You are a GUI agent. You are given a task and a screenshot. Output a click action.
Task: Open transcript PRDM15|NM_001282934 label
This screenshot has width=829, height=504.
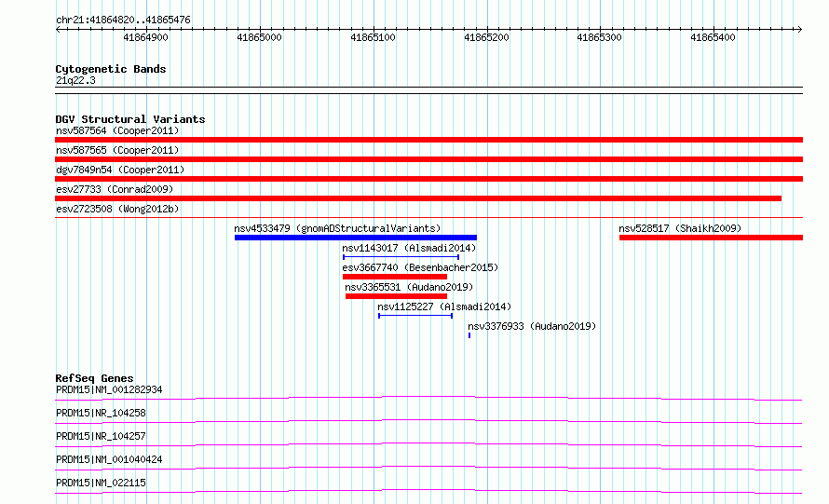coord(109,389)
